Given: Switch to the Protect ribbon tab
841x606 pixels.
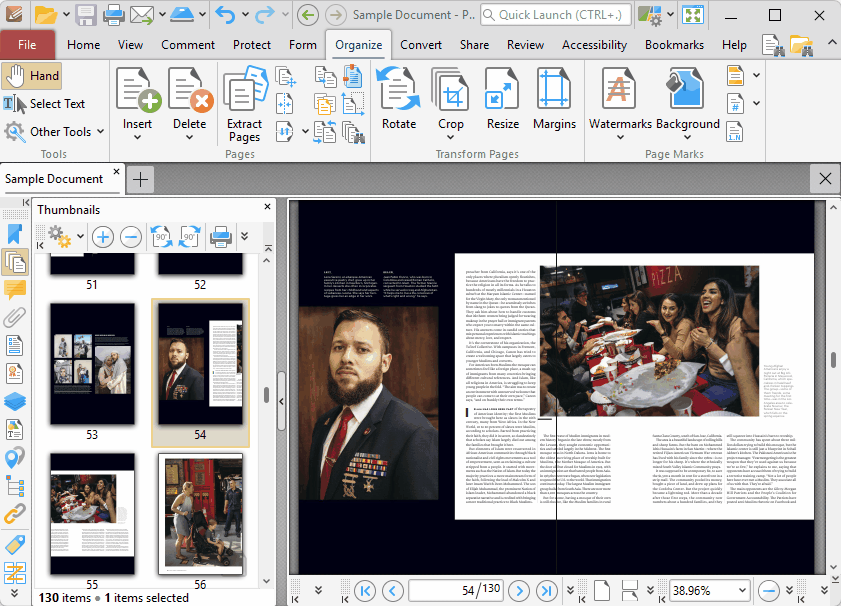Looking at the screenshot, I should coord(252,45).
